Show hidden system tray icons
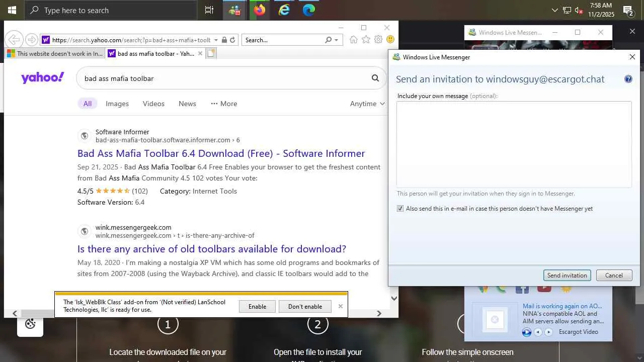This screenshot has width=644, height=362. pos(555,10)
